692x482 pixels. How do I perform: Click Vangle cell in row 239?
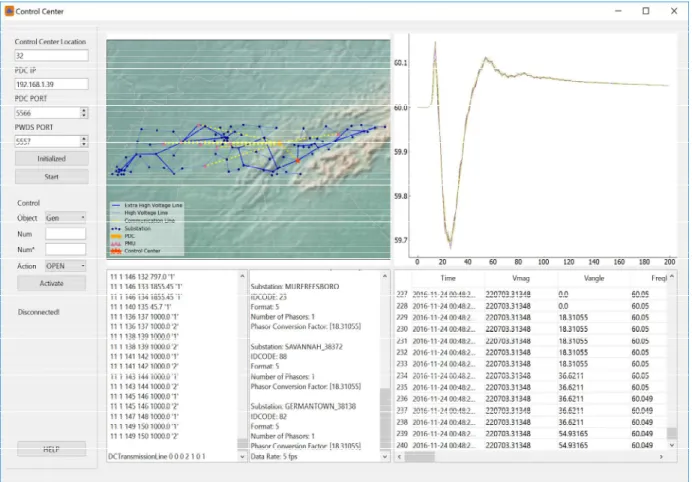pos(594,433)
